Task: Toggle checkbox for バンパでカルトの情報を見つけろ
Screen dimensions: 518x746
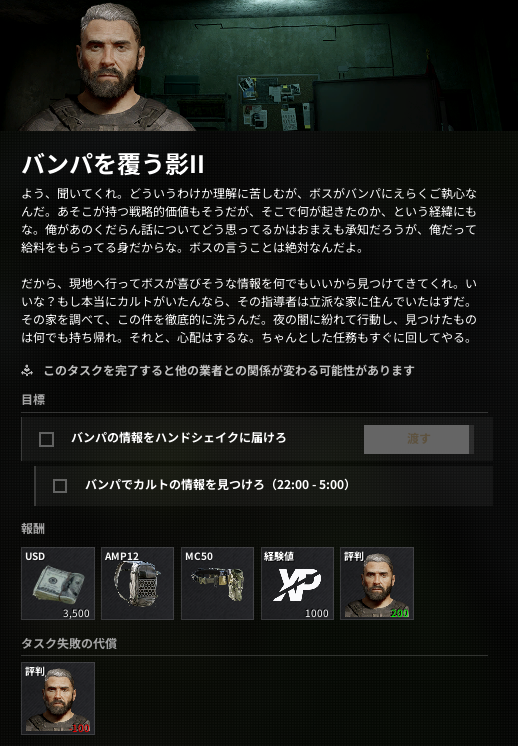Action: (60, 486)
